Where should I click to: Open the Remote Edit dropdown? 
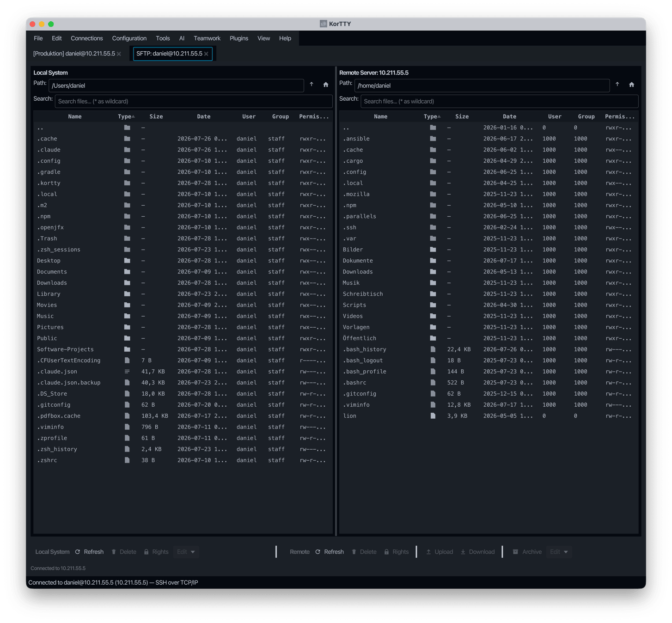559,552
